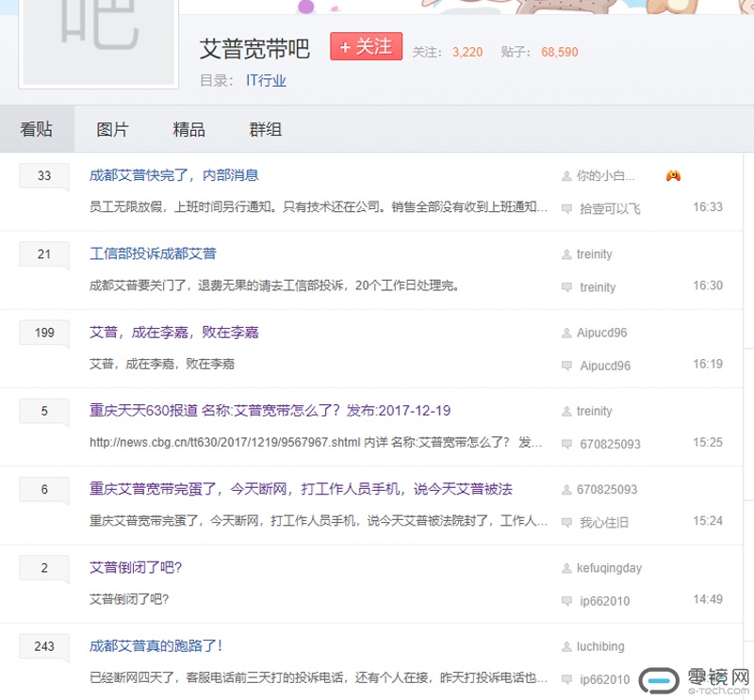Image resolution: width=754 pixels, height=700 pixels.
Task: Open thread 艾普，成在李嘉，败在李嘉
Action: [x=174, y=333]
